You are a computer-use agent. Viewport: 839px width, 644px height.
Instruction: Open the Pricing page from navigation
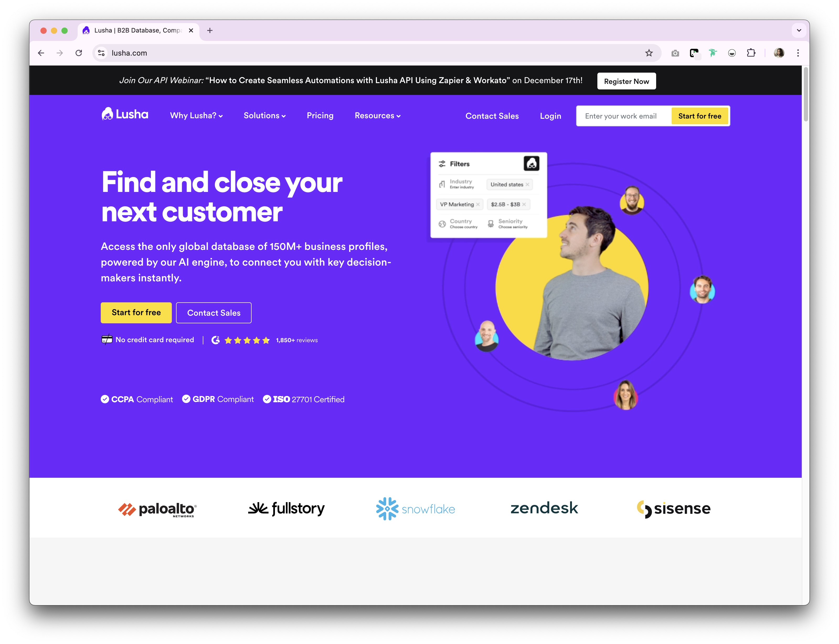click(320, 116)
